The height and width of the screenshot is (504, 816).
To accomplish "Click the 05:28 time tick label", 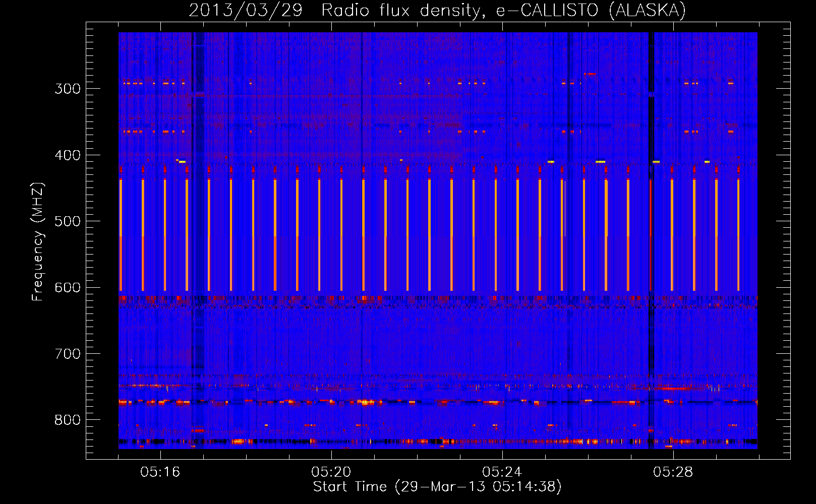I will pos(673,472).
